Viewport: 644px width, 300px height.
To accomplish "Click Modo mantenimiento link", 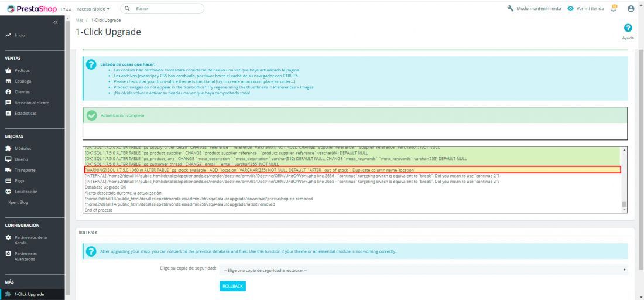I will (x=539, y=8).
